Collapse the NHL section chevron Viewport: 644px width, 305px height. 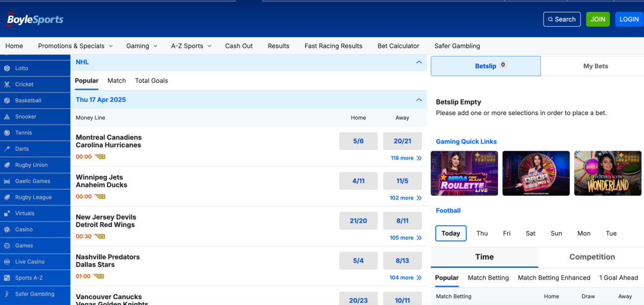pyautogui.click(x=419, y=62)
